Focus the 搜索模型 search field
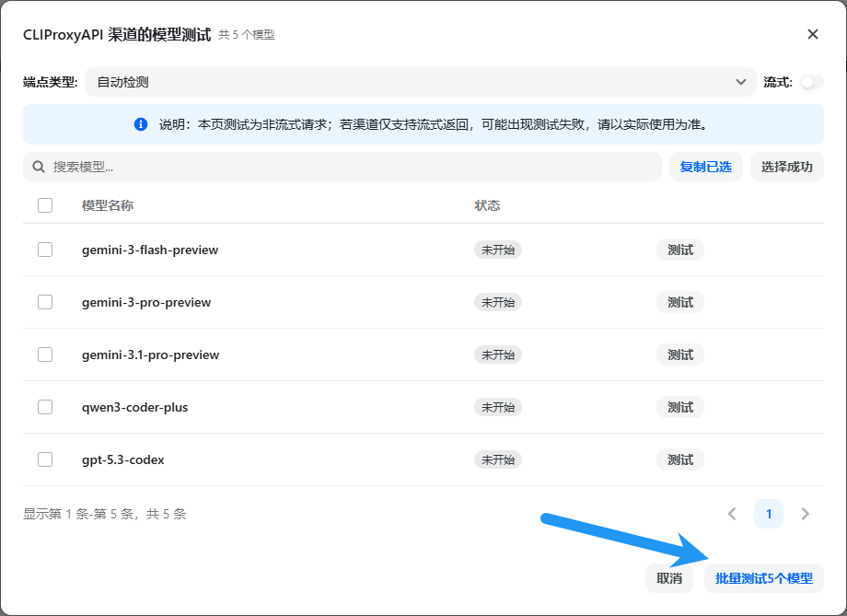 coord(350,167)
